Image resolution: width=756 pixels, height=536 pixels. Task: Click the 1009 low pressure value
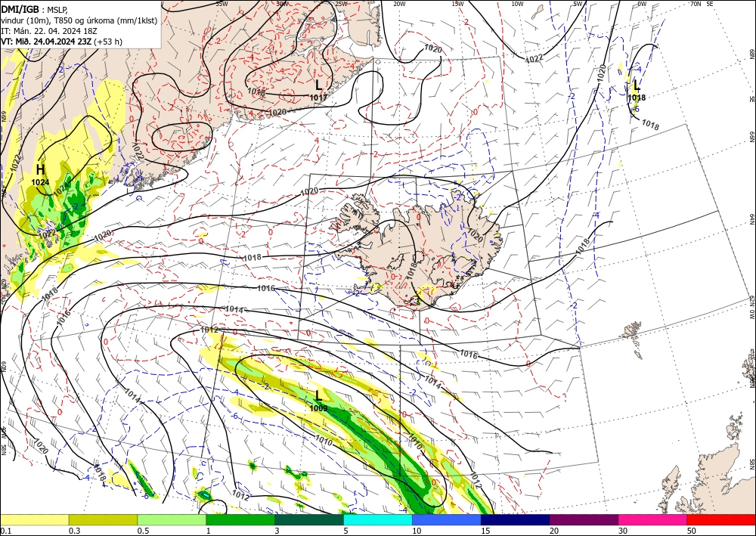(x=318, y=409)
